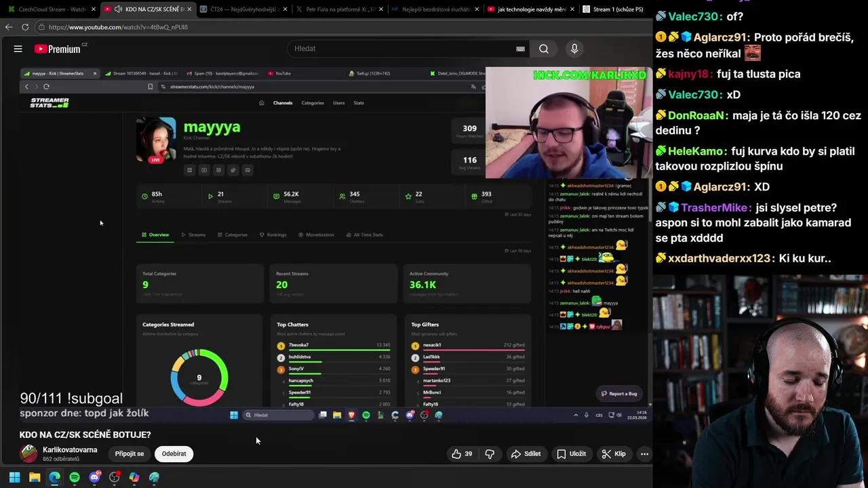
Task: Open the Karlikovatovarna channel avatar
Action: pos(28,453)
